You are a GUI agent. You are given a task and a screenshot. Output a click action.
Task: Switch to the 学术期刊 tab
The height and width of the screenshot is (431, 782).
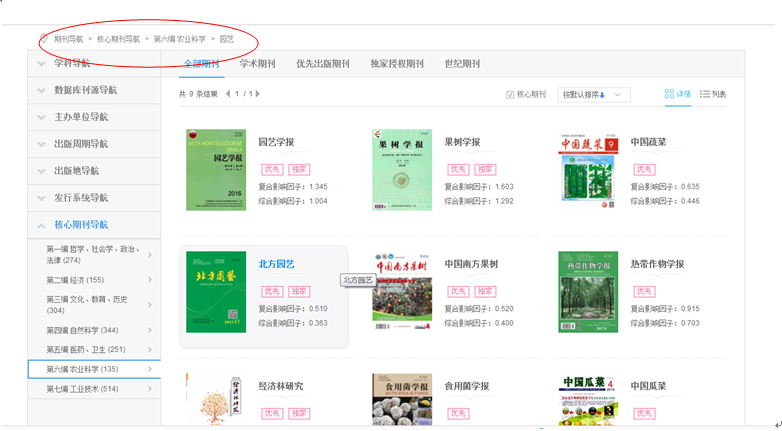click(258, 63)
